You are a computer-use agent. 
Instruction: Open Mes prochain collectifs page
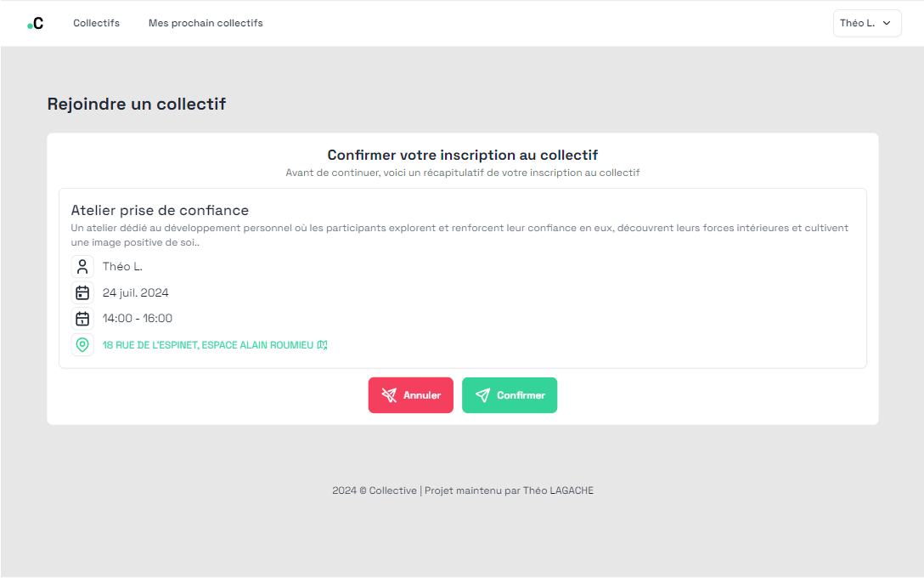[206, 23]
